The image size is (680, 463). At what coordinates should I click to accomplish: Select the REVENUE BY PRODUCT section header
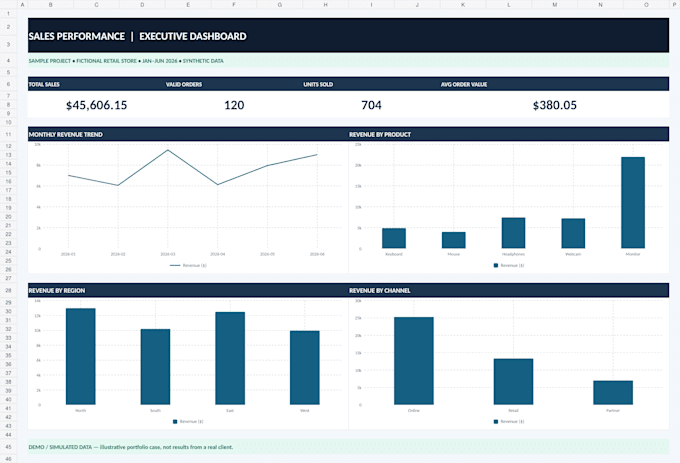pyautogui.click(x=509, y=134)
